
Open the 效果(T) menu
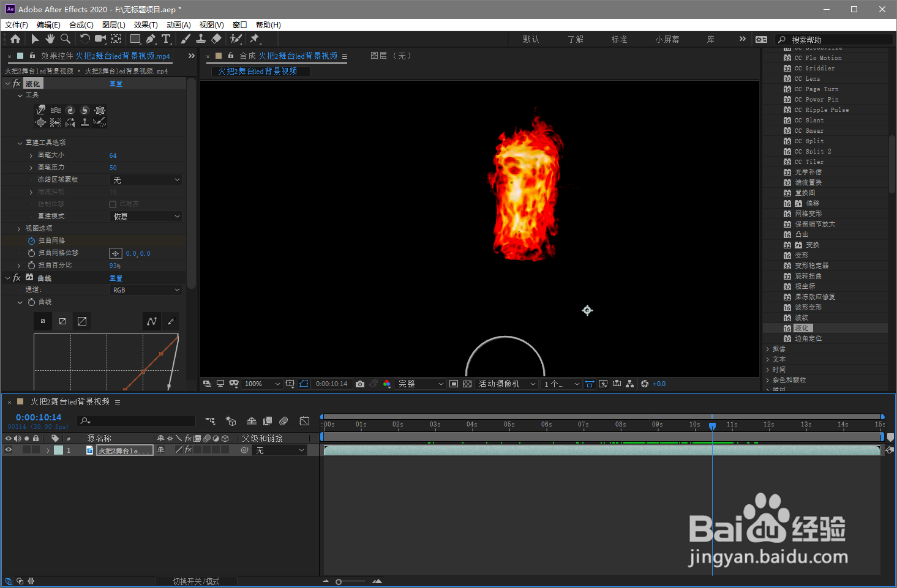[x=146, y=25]
